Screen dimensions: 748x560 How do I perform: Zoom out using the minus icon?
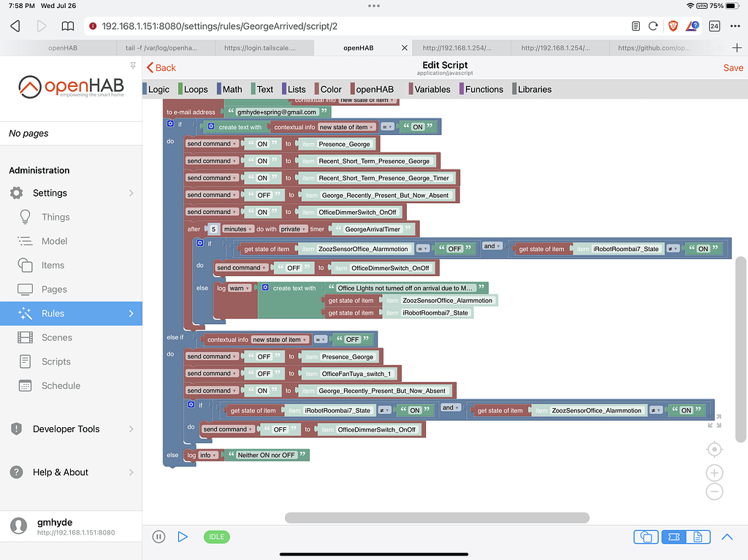714,491
